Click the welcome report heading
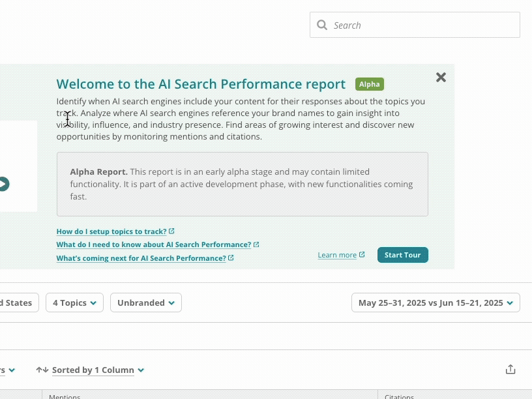Screen dimensions: 532x399 tap(201, 84)
